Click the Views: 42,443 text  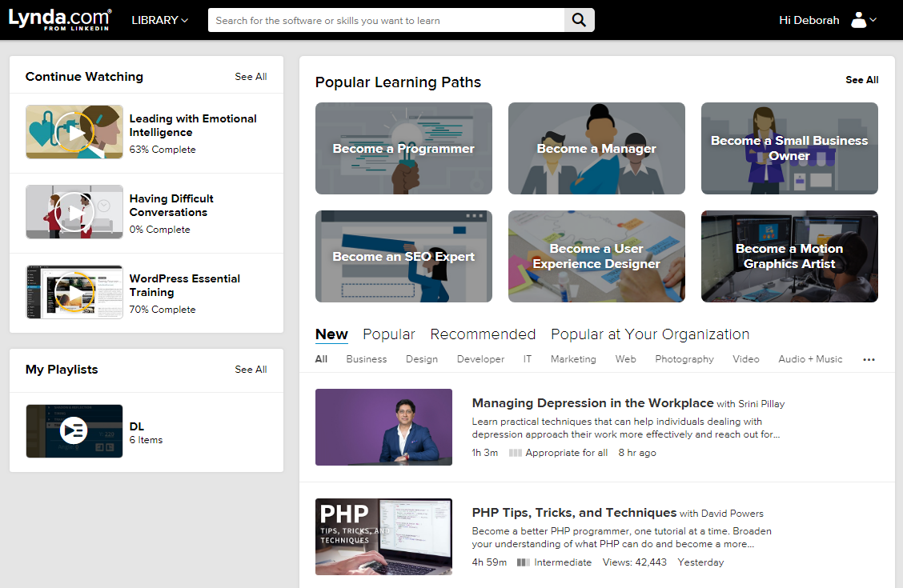pyautogui.click(x=634, y=562)
